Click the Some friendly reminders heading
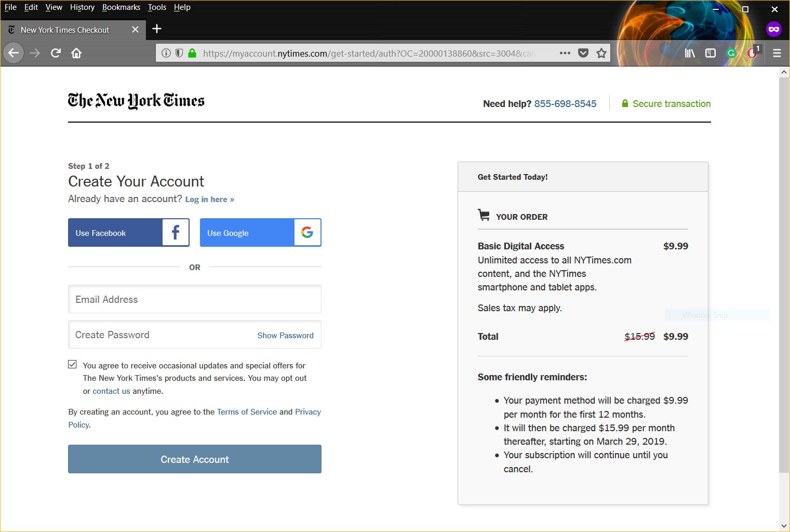The image size is (790, 532). tap(532, 377)
